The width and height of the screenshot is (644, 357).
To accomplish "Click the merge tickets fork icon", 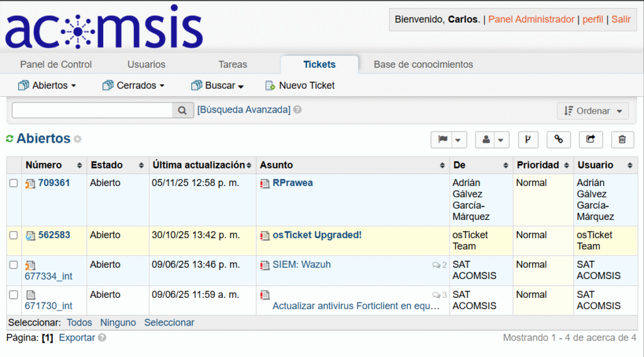I will 528,140.
